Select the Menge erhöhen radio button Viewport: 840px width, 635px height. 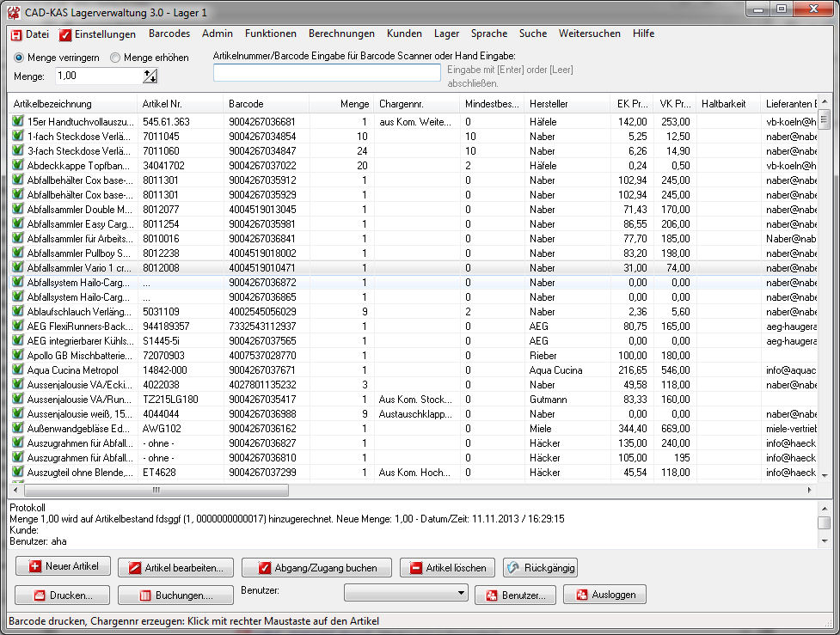[115, 58]
